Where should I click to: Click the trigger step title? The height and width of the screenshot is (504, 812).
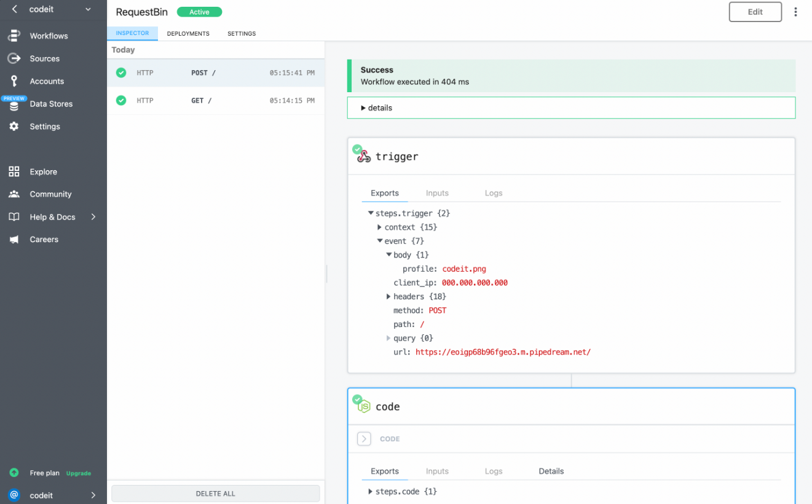click(397, 156)
